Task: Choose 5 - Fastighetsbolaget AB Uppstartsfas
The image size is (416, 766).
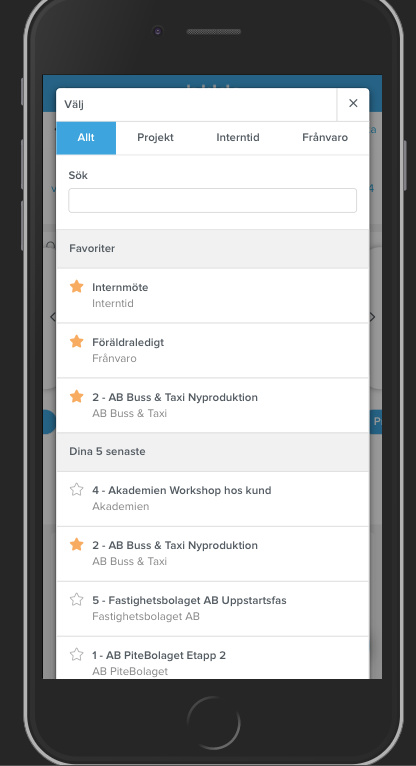Action: click(212, 609)
